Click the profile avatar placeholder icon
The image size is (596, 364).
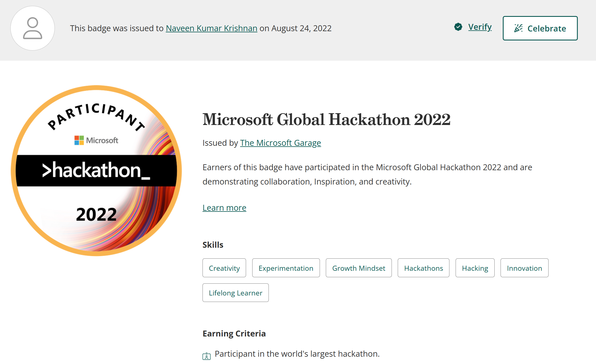(33, 28)
